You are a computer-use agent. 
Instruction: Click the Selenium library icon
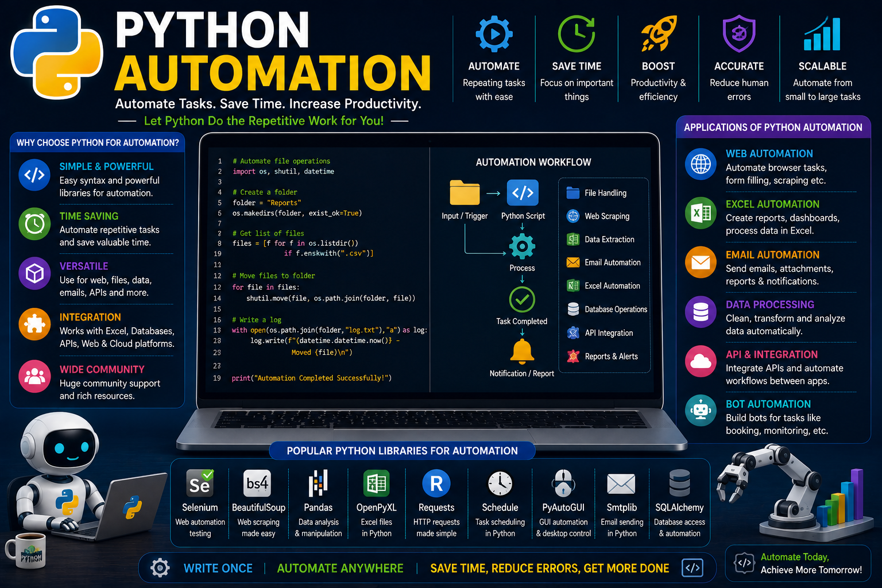click(200, 483)
